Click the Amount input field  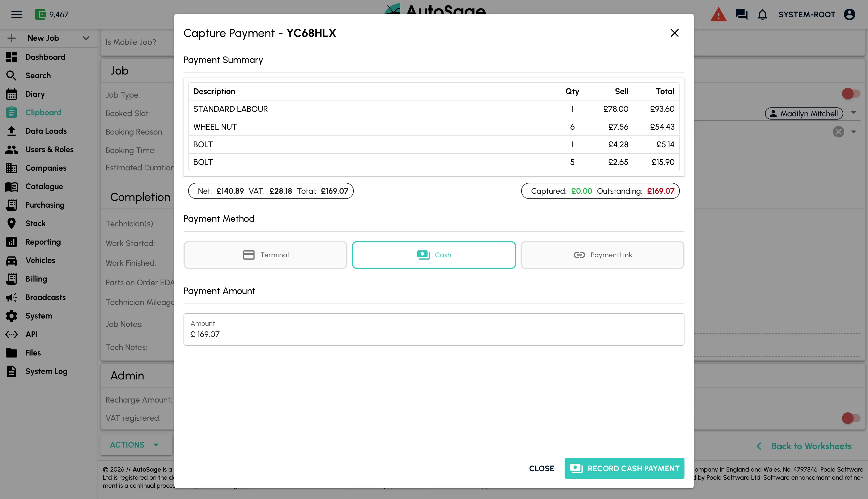click(x=433, y=329)
